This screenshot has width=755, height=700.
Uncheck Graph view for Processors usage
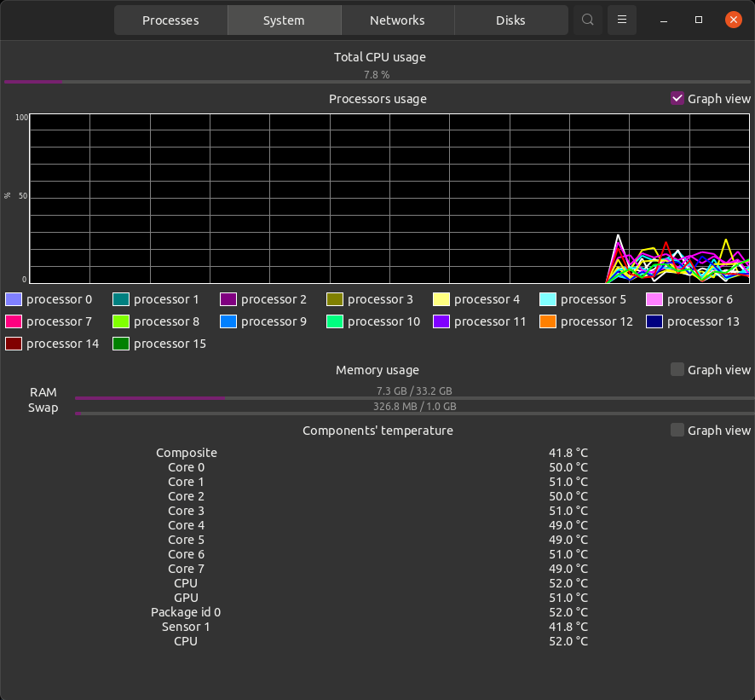point(677,98)
